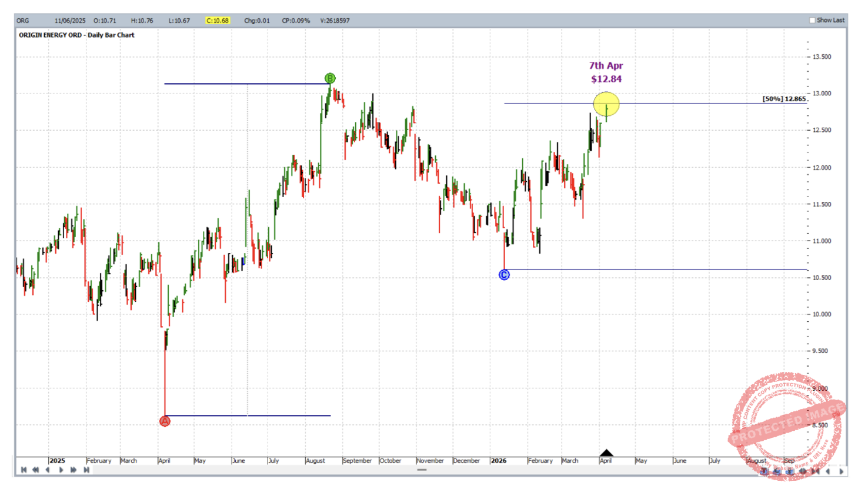Grab the horizontal scrollbar thumb at the bottom
Screen dimensions: 868x492
[422, 470]
